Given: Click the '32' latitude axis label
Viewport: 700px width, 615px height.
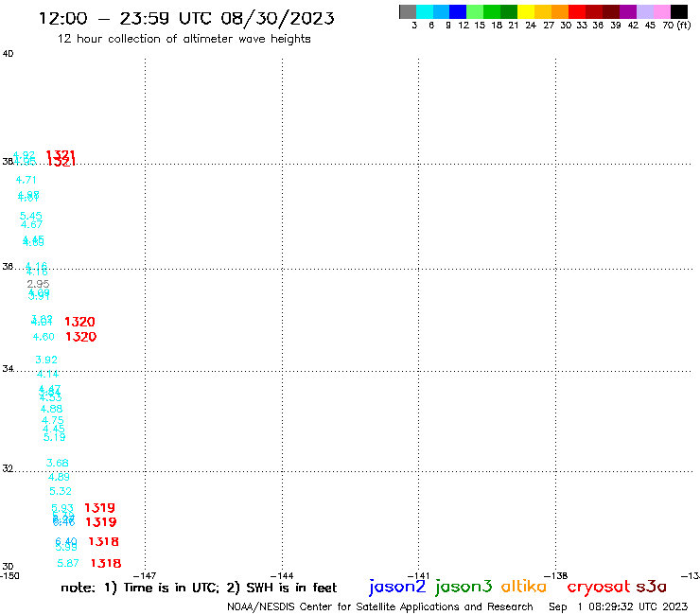Looking at the screenshot, I should (x=8, y=468).
